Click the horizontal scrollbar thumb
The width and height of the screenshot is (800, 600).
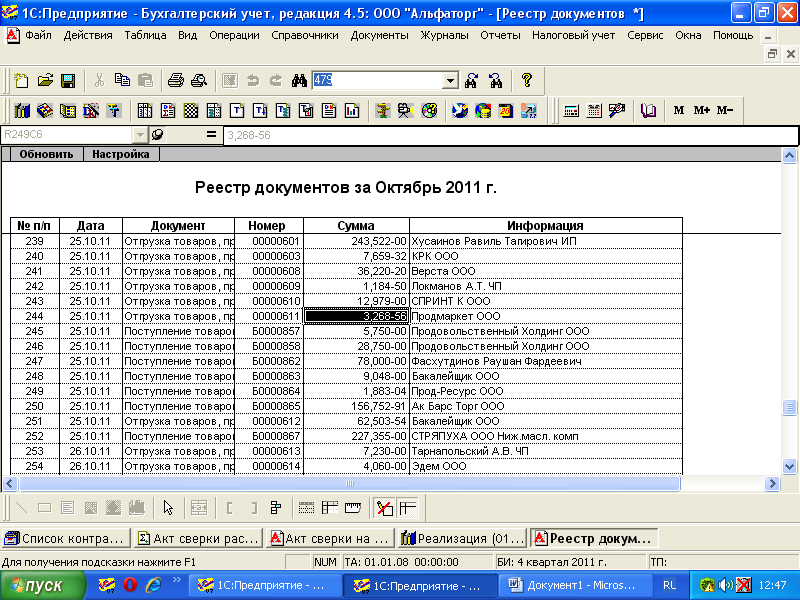[x=349, y=483]
